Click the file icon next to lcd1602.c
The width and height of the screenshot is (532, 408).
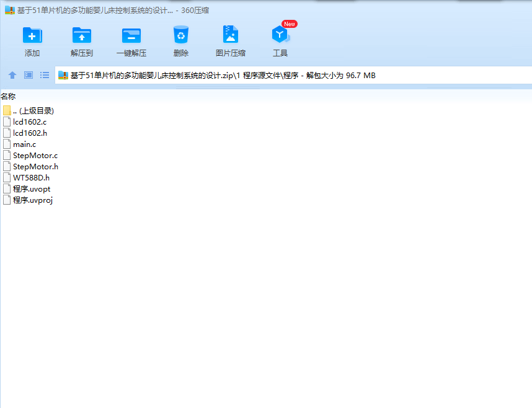point(7,122)
